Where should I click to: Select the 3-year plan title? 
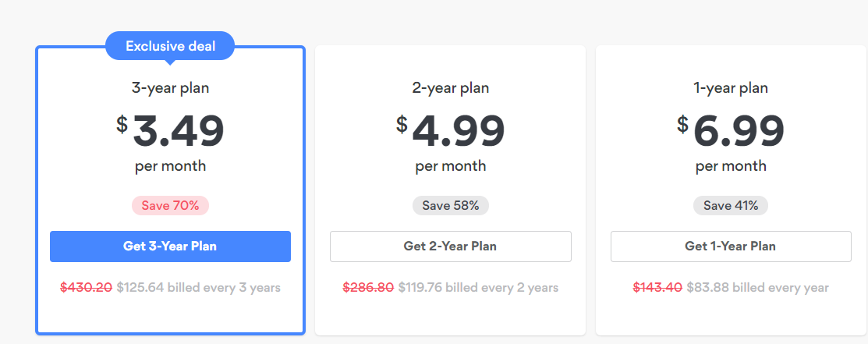[x=170, y=87]
